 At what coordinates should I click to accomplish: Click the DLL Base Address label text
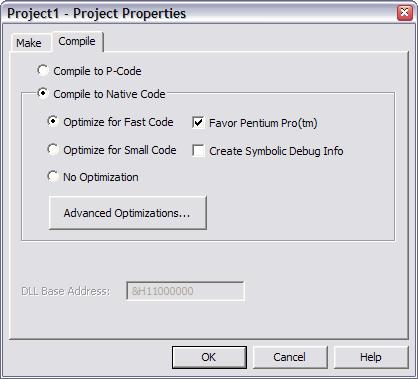(x=66, y=291)
